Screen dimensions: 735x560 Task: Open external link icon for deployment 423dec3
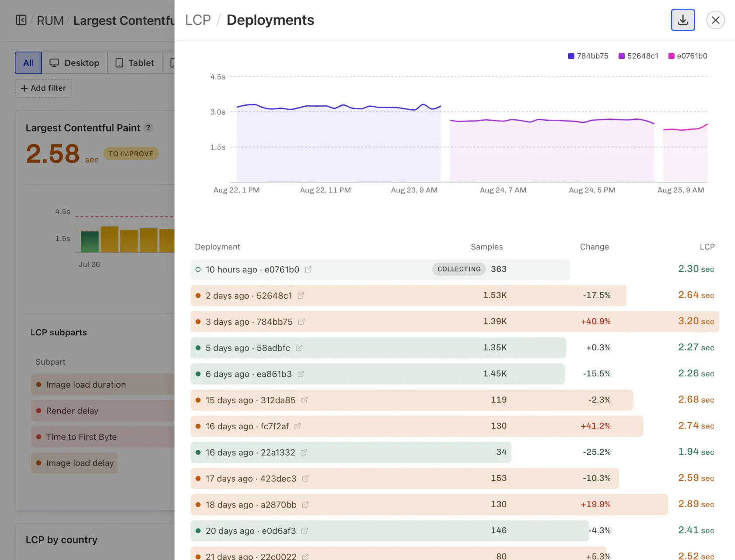click(x=305, y=479)
